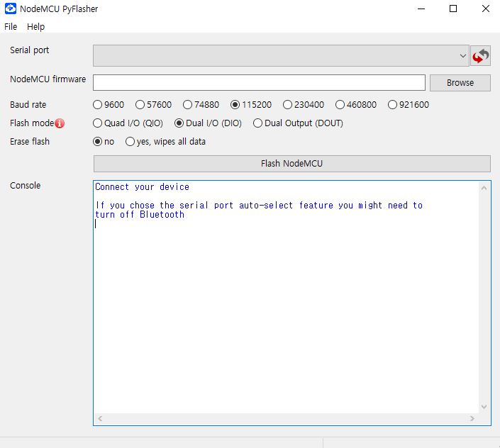Viewport: 500px width, 448px height.
Task: Open the Help menu
Action: [x=35, y=27]
